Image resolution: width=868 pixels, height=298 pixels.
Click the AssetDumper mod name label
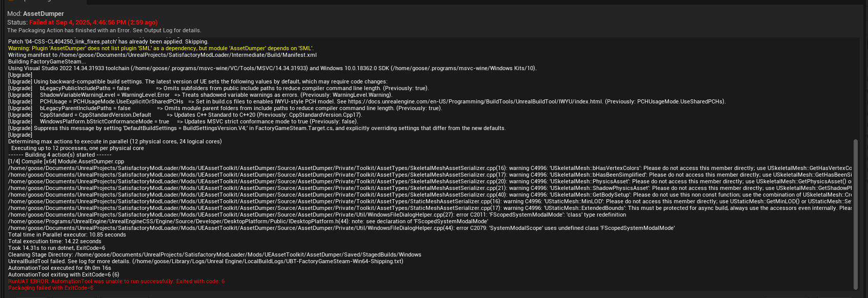click(x=43, y=14)
